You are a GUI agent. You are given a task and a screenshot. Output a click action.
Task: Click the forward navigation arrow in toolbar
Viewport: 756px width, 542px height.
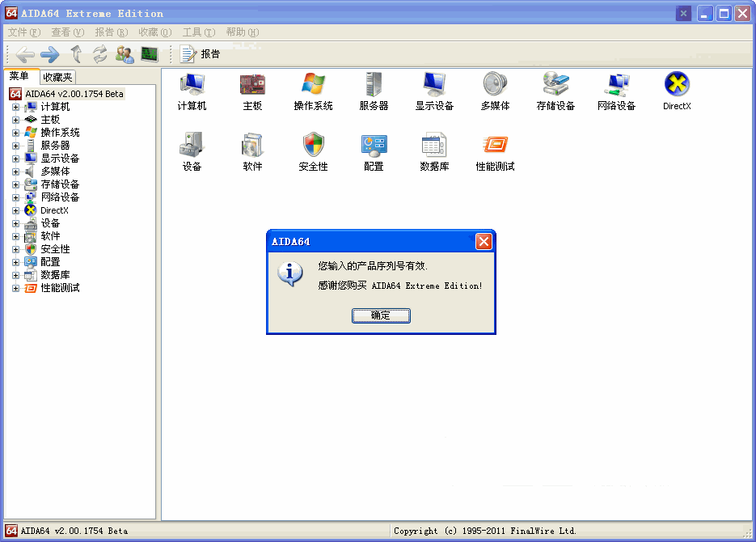click(x=49, y=54)
